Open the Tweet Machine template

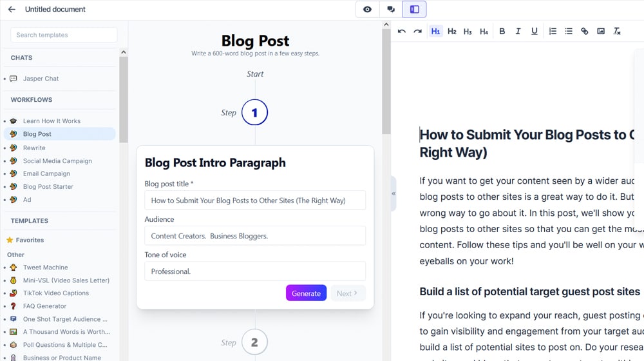tap(45, 268)
